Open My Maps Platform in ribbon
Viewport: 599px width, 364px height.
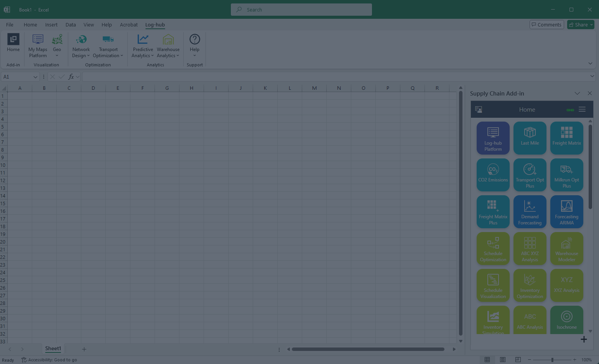pyautogui.click(x=38, y=46)
